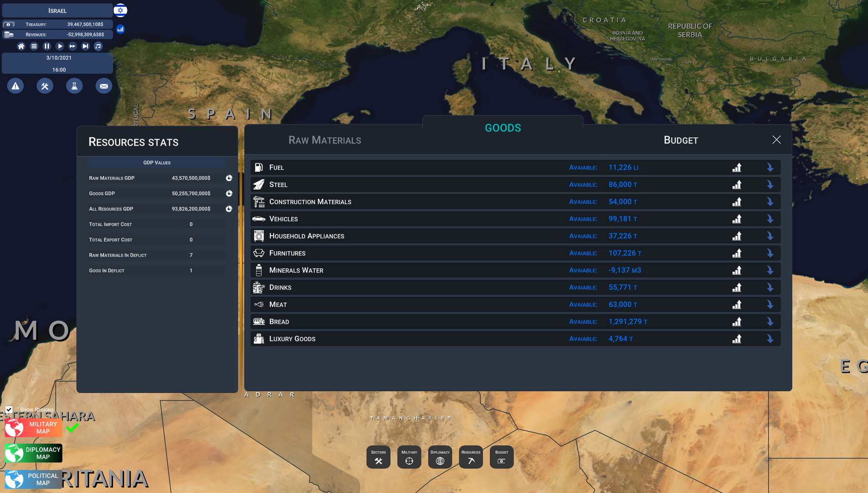This screenshot has height=493, width=868.
Task: Open Fuel statistics chart icon
Action: tap(736, 168)
